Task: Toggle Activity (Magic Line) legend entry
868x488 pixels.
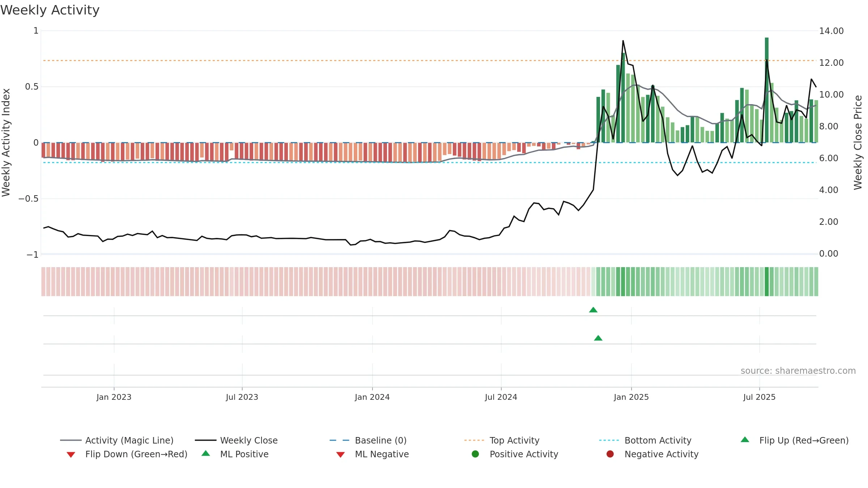Action: (x=116, y=440)
